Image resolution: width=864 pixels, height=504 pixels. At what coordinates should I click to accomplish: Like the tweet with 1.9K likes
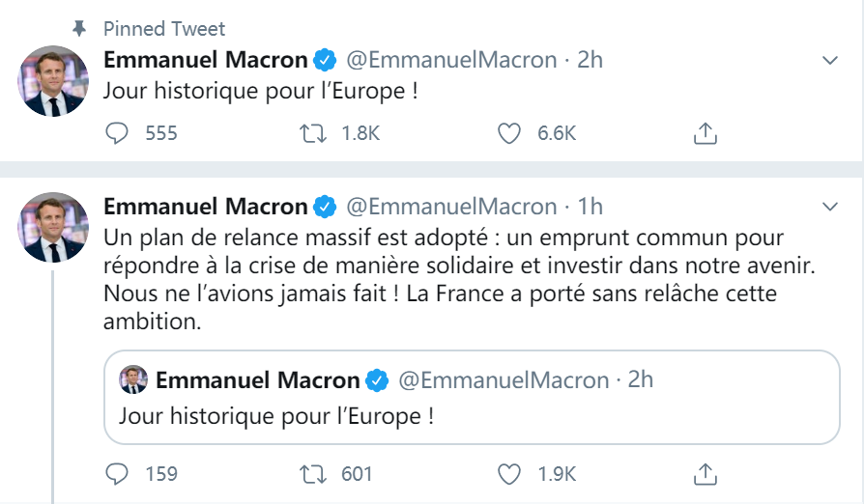pyautogui.click(x=509, y=473)
